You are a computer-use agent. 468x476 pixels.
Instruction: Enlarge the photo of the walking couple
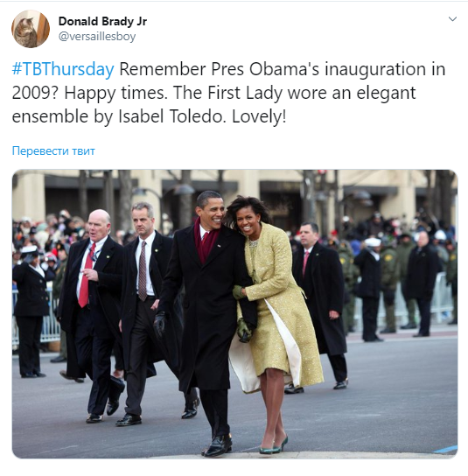(x=234, y=314)
